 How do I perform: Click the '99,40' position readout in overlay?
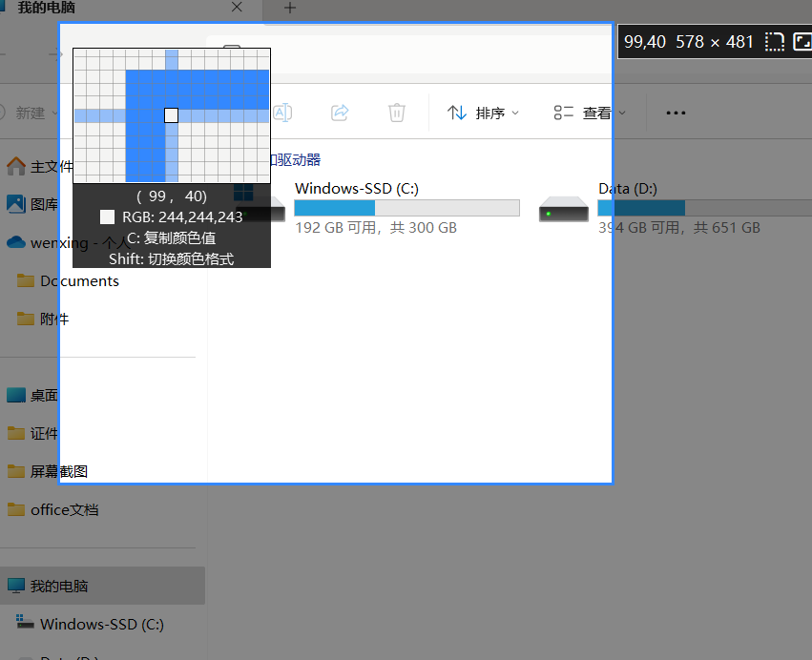tap(645, 41)
